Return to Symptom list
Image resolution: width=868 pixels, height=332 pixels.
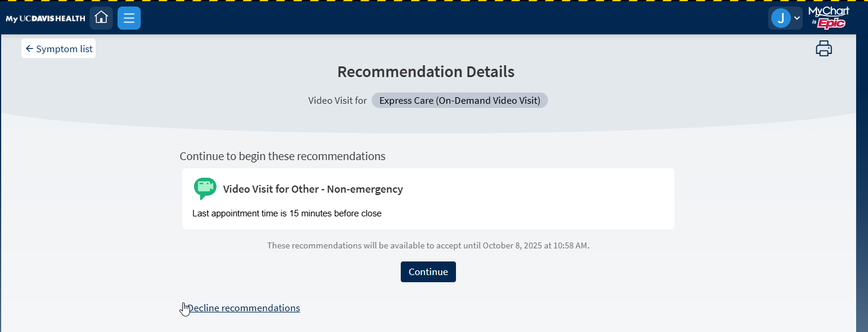(x=64, y=49)
